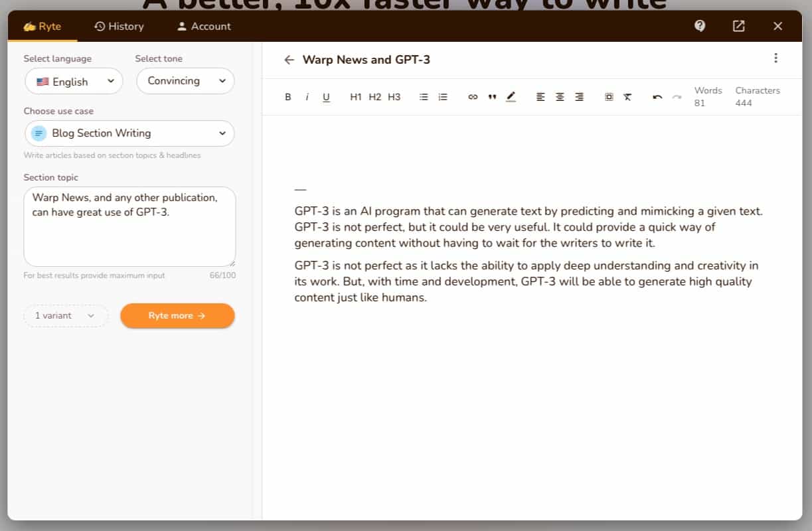Apply H2 heading style
812x531 pixels.
pos(375,97)
